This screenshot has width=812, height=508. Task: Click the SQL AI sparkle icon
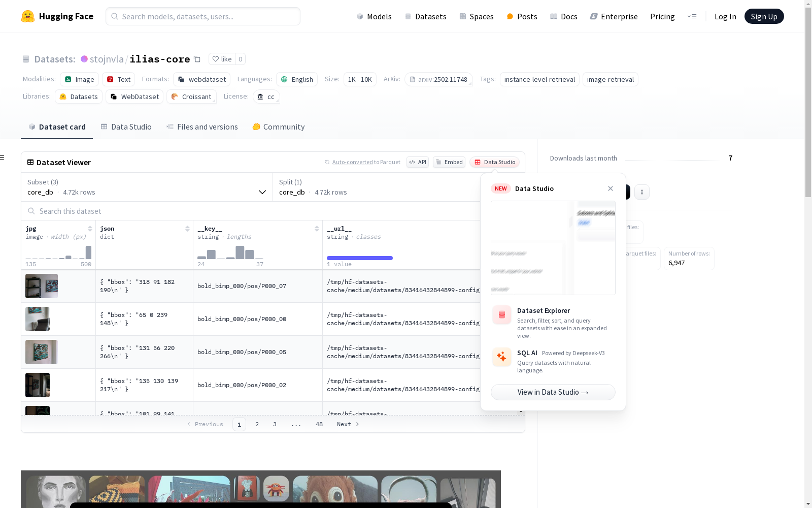pos(501,357)
